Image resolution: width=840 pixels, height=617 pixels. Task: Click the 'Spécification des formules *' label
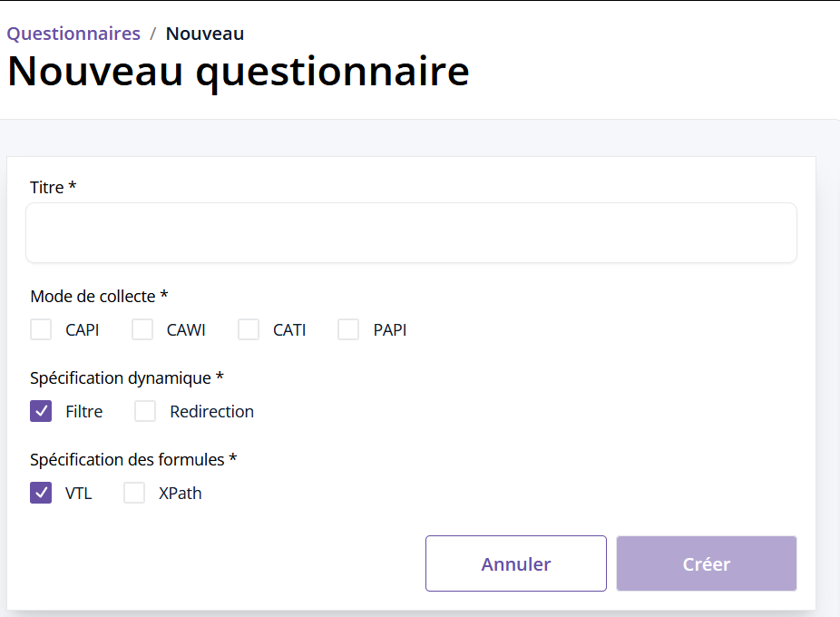(132, 459)
